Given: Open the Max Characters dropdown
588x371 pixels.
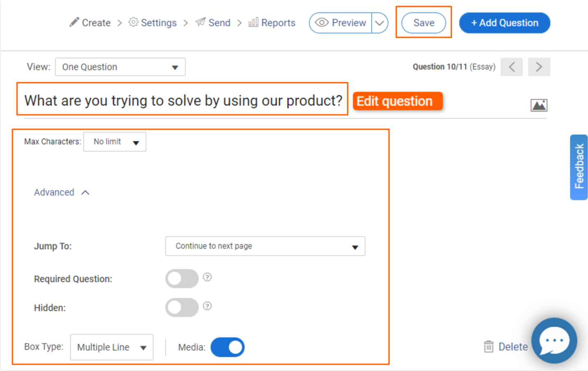Looking at the screenshot, I should pos(115,142).
